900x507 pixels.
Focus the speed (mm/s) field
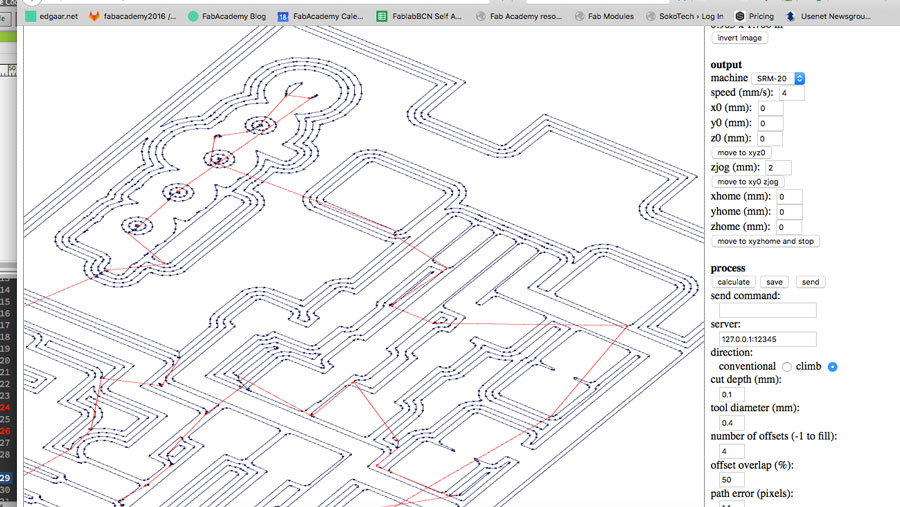(792, 92)
